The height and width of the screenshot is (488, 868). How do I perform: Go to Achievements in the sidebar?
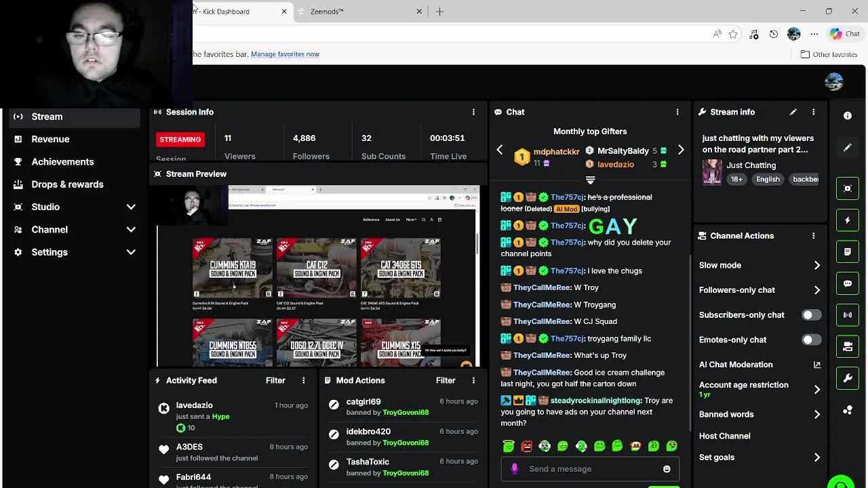[x=62, y=161]
